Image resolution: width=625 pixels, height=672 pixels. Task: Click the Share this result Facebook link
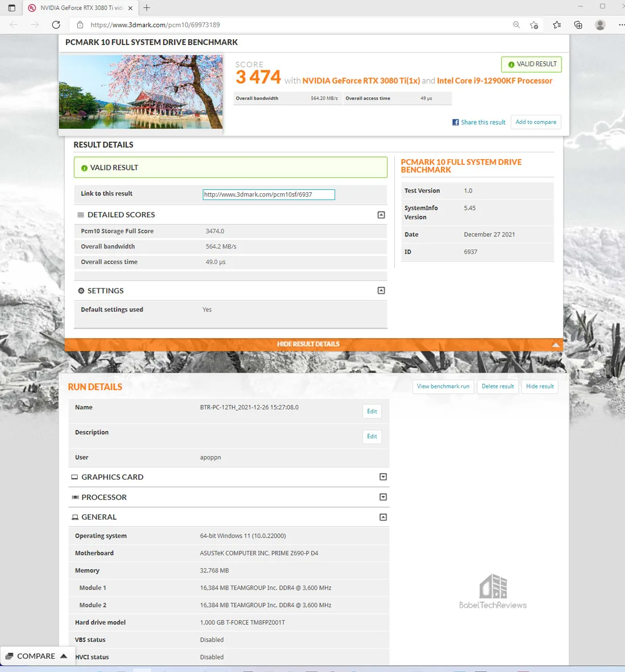pyautogui.click(x=479, y=122)
